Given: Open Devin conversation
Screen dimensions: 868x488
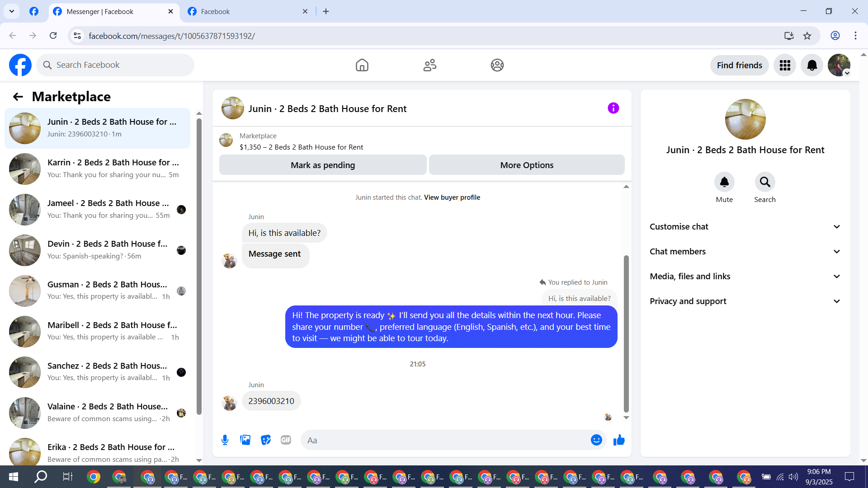Looking at the screenshot, I should [97, 250].
